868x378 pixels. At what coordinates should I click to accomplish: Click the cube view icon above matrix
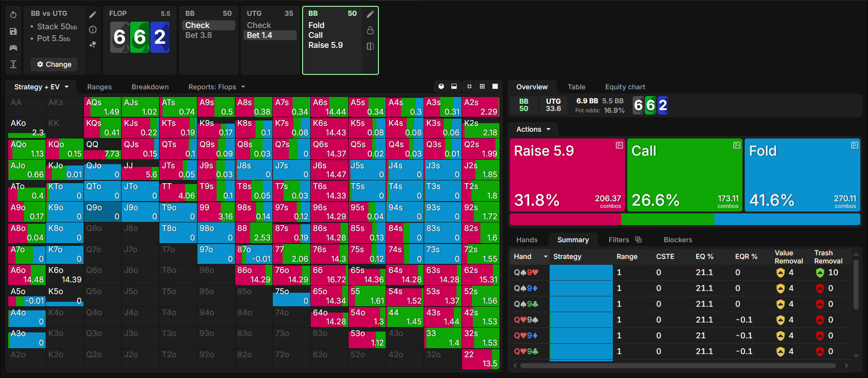441,87
